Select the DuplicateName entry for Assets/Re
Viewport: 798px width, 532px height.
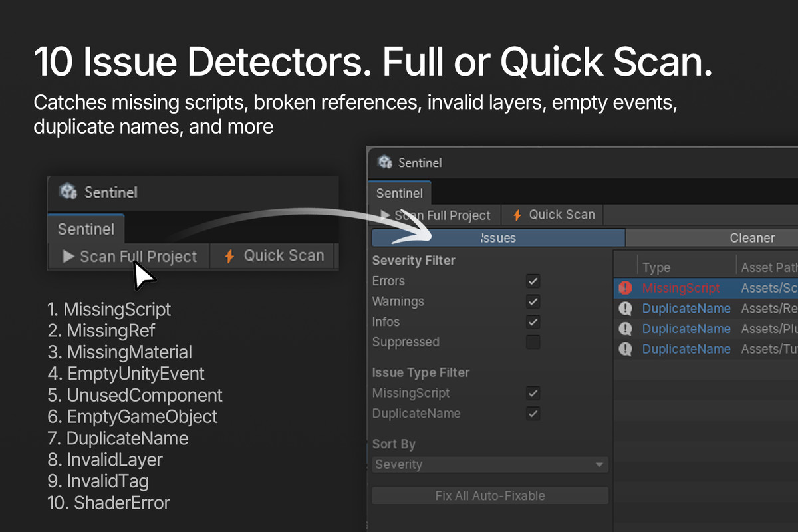pyautogui.click(x=686, y=309)
